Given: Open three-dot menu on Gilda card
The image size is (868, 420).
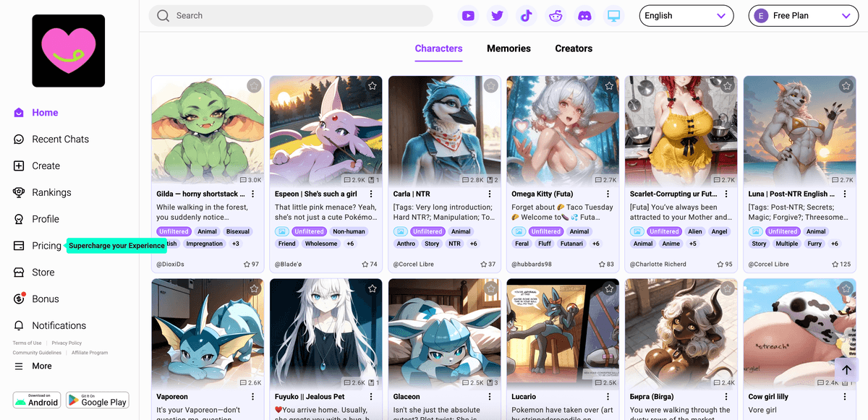Looking at the screenshot, I should 253,194.
